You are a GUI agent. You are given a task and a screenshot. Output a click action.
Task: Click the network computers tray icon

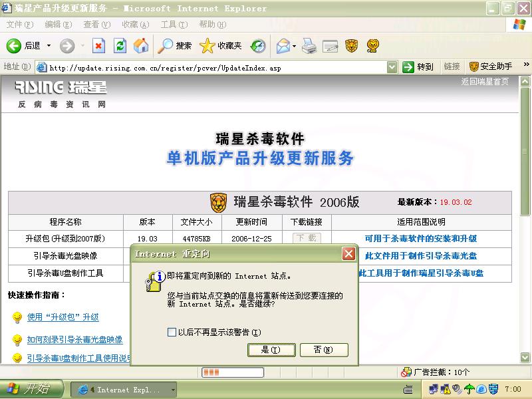coord(434,389)
